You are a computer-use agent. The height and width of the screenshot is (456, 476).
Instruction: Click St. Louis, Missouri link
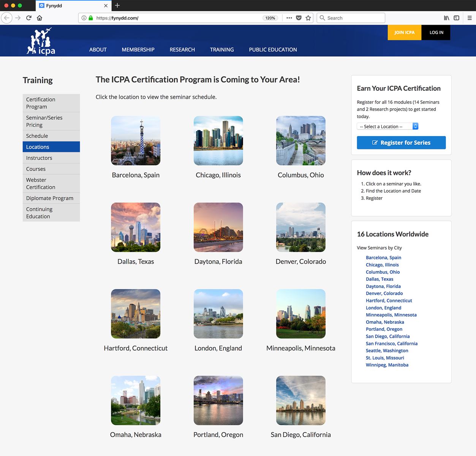(x=385, y=358)
